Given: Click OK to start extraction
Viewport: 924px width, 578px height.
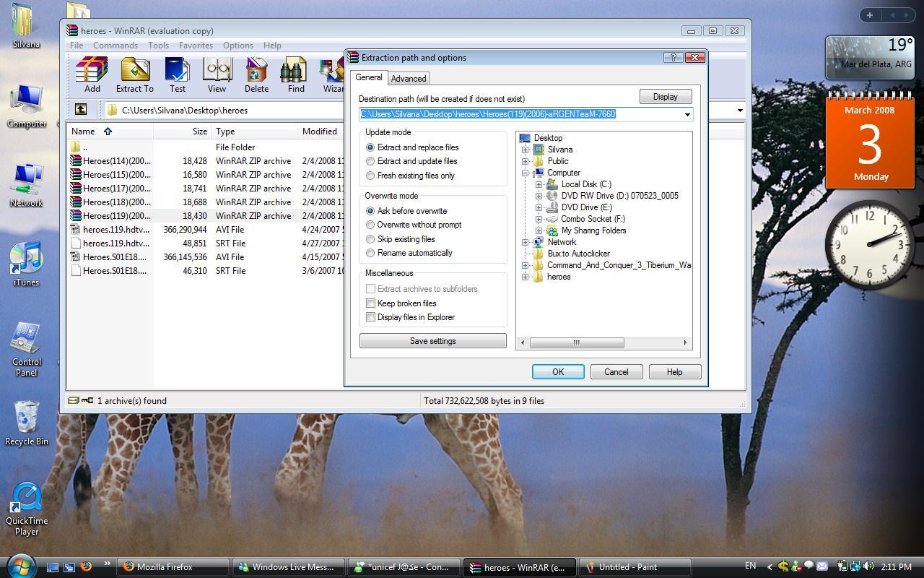Looking at the screenshot, I should pyautogui.click(x=558, y=372).
